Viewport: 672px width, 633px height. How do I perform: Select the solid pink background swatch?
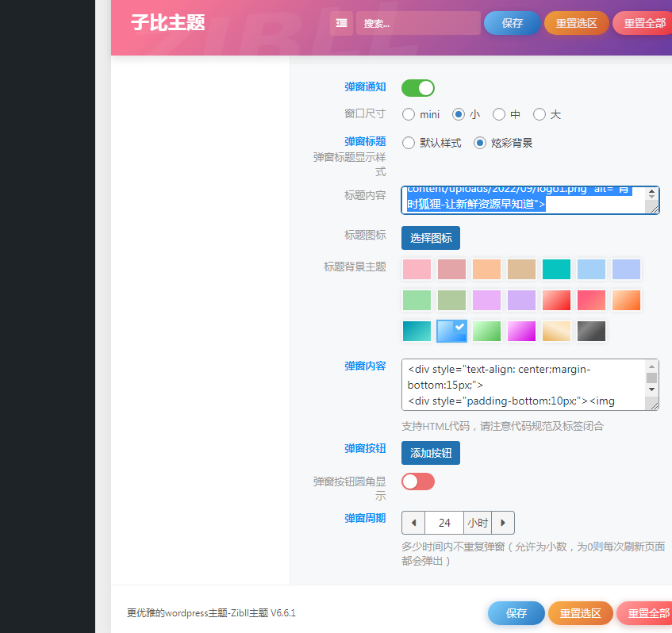[417, 270]
